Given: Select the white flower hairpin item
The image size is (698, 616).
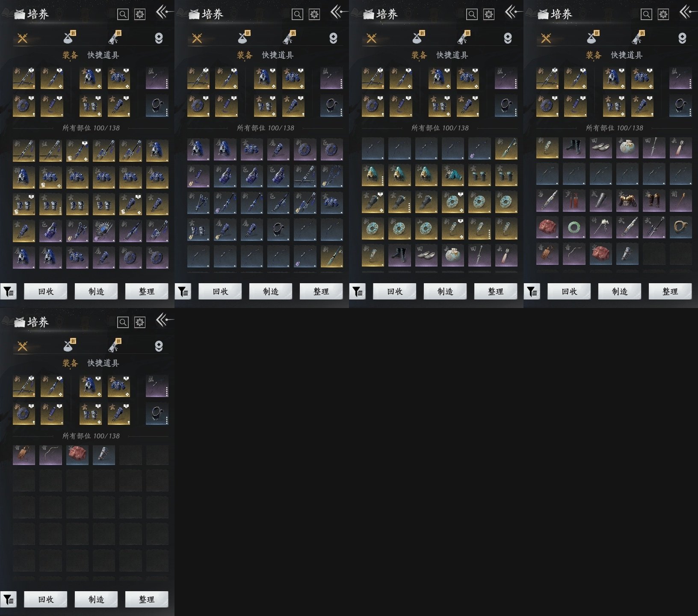Looking at the screenshot, I should point(600,228).
